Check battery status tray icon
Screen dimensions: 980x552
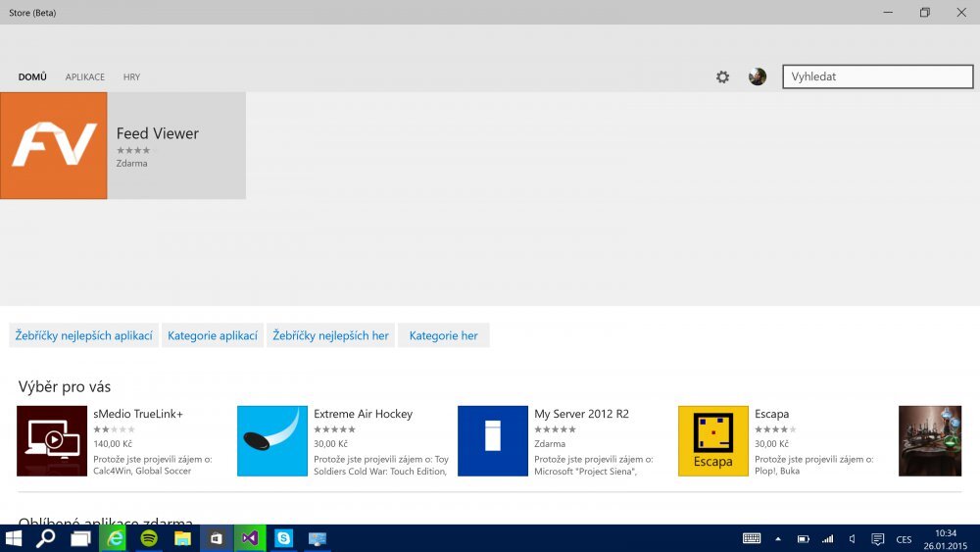[x=804, y=539]
